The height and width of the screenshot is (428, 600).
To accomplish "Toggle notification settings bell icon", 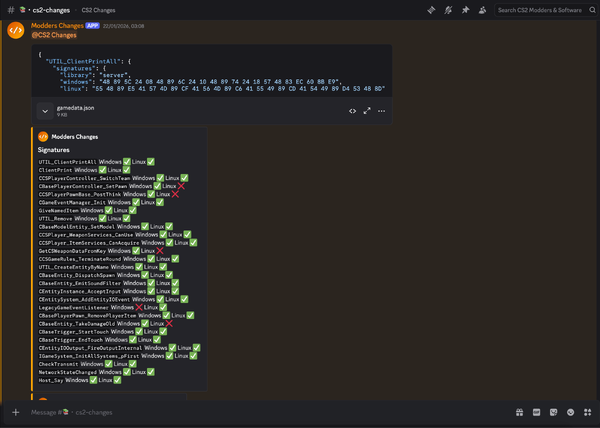I will pyautogui.click(x=448, y=10).
